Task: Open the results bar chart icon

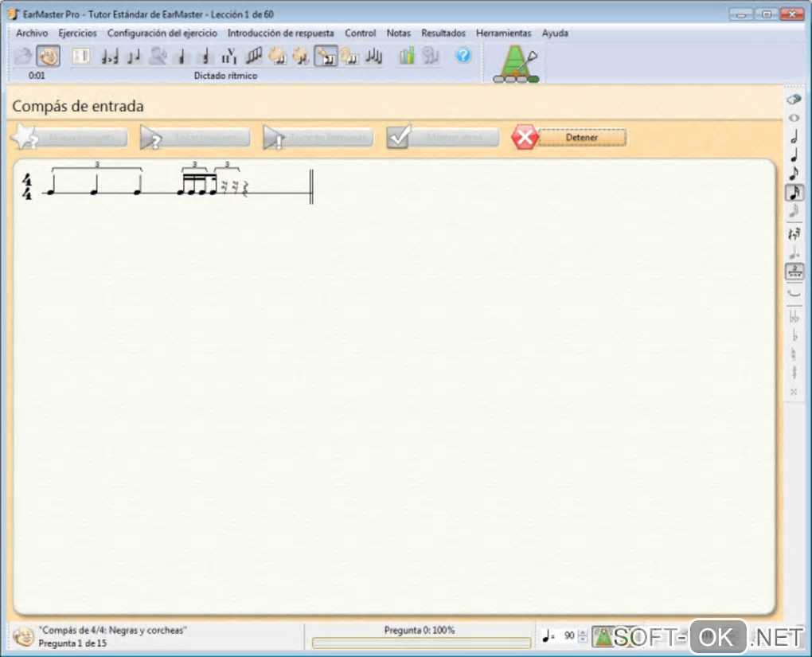Action: click(x=407, y=56)
